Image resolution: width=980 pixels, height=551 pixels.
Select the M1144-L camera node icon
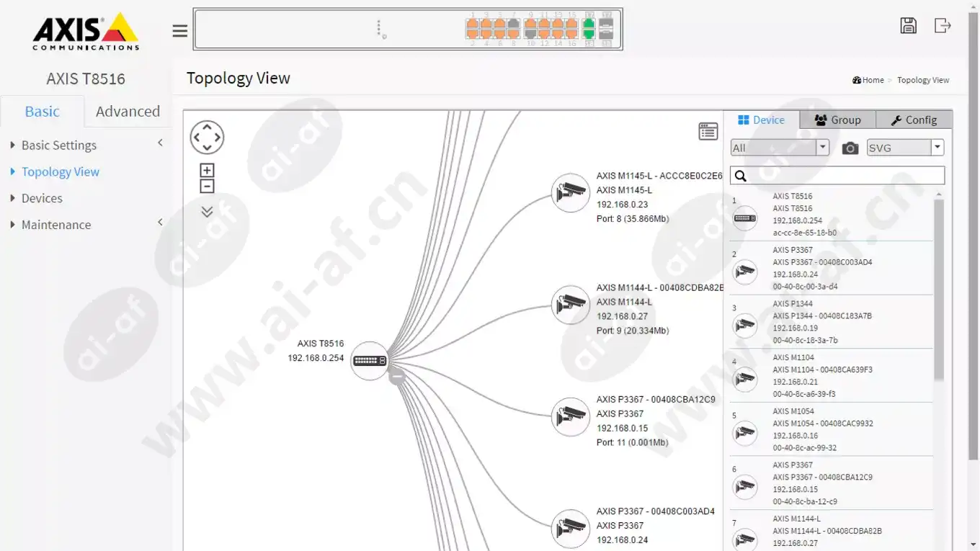(x=571, y=305)
